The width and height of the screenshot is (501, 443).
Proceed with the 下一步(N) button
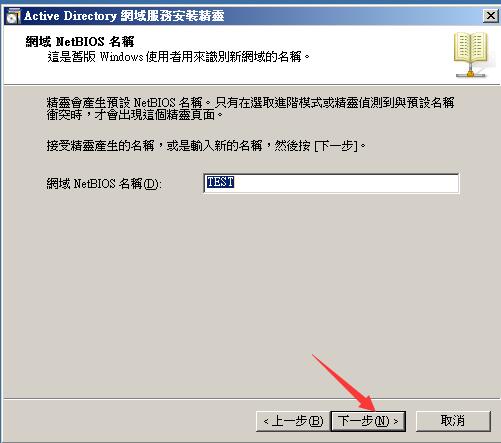368,421
